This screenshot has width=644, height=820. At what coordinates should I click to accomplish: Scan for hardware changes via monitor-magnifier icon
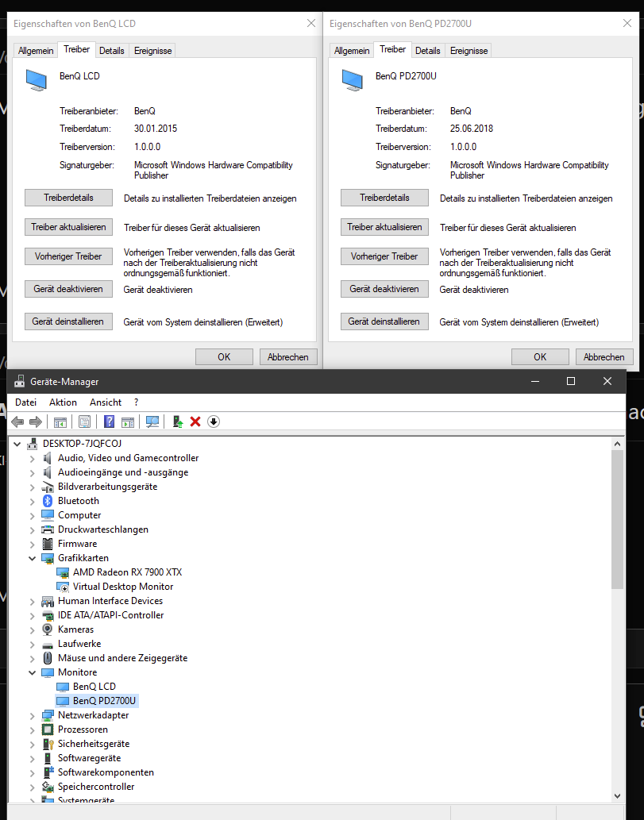(x=152, y=422)
